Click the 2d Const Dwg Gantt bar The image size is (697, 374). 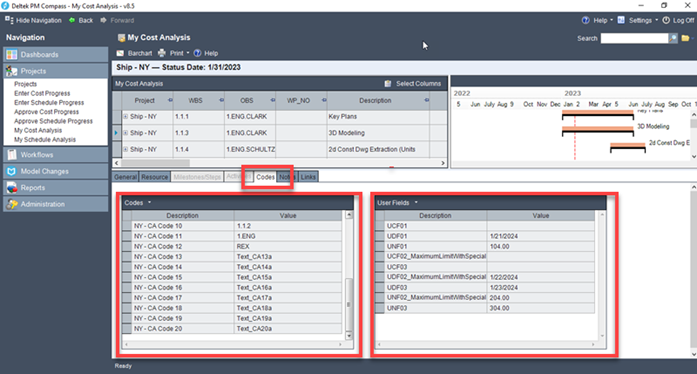click(x=628, y=146)
